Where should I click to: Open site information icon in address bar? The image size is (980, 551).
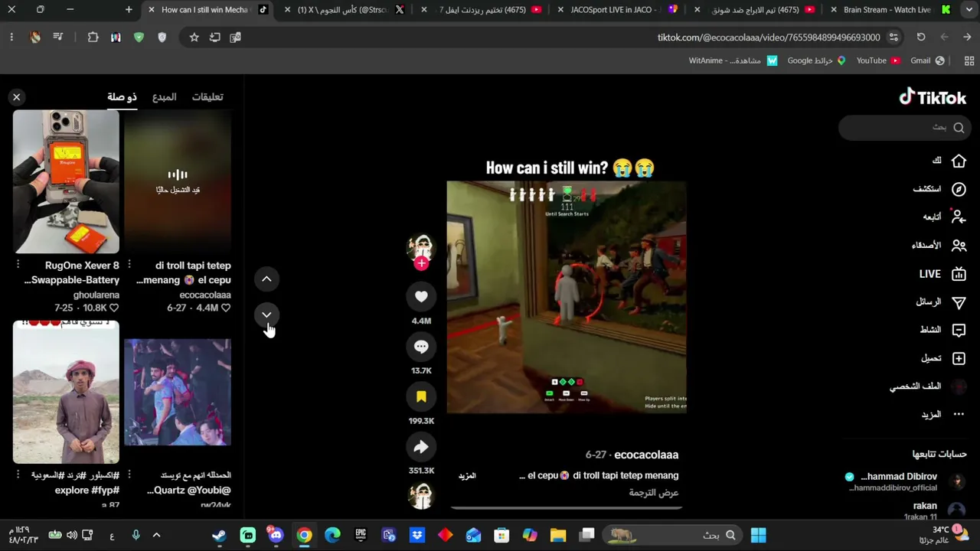click(x=893, y=37)
